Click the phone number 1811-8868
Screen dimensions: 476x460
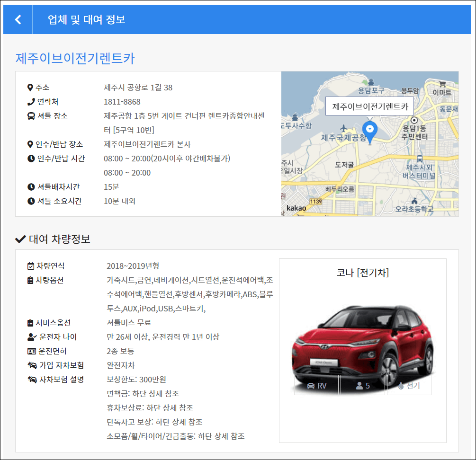tap(122, 102)
